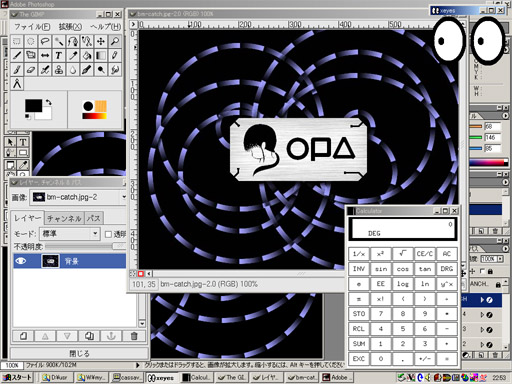The width and height of the screenshot is (512, 384).
Task: Click the anchor layer icon
Action: 111,336
